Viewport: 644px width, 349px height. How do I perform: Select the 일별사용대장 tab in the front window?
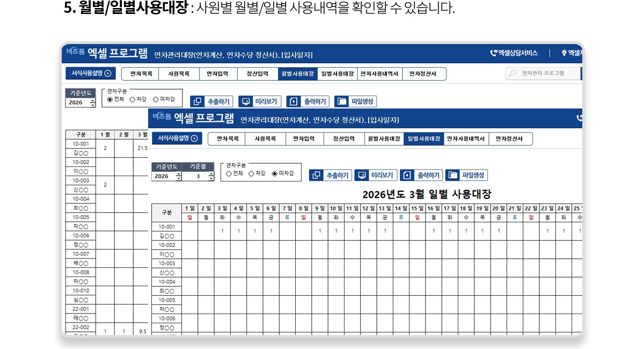coord(423,139)
